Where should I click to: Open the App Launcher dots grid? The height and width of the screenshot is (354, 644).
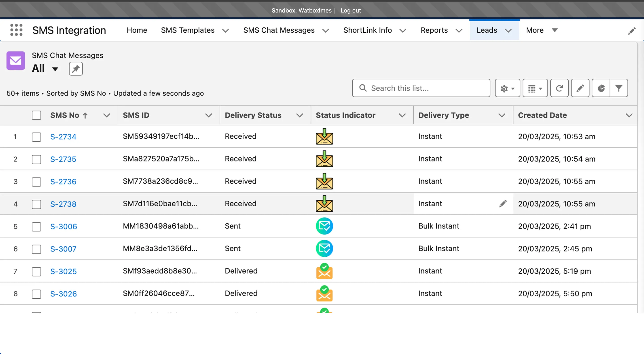point(16,30)
